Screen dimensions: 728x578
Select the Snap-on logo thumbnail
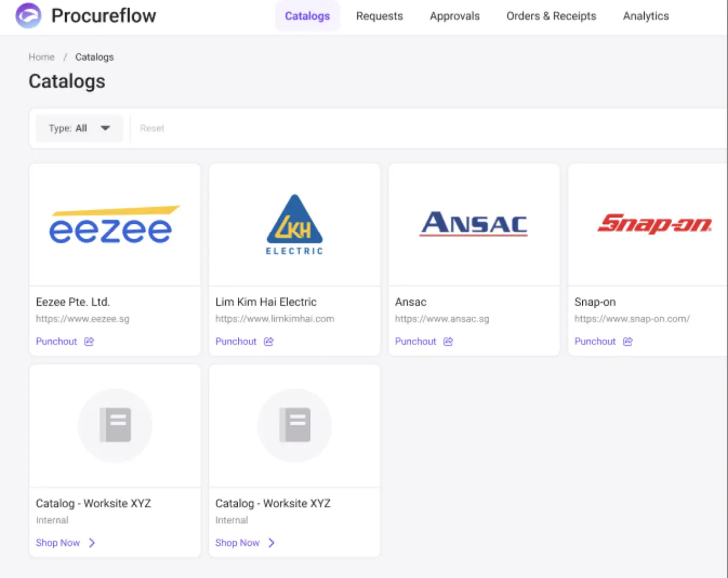click(x=654, y=224)
